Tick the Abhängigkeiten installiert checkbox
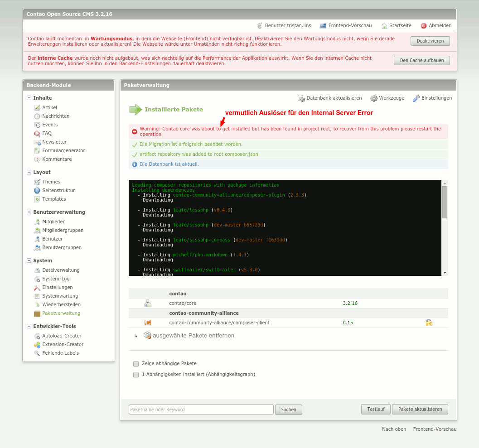Screen dimensions: 479x448 (136, 375)
